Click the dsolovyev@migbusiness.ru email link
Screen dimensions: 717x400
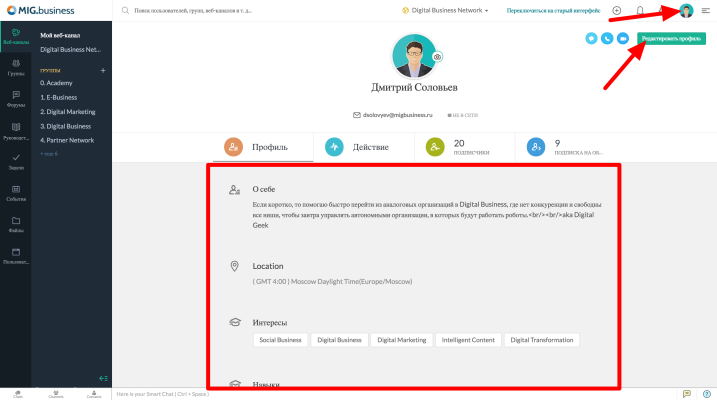[x=397, y=115]
